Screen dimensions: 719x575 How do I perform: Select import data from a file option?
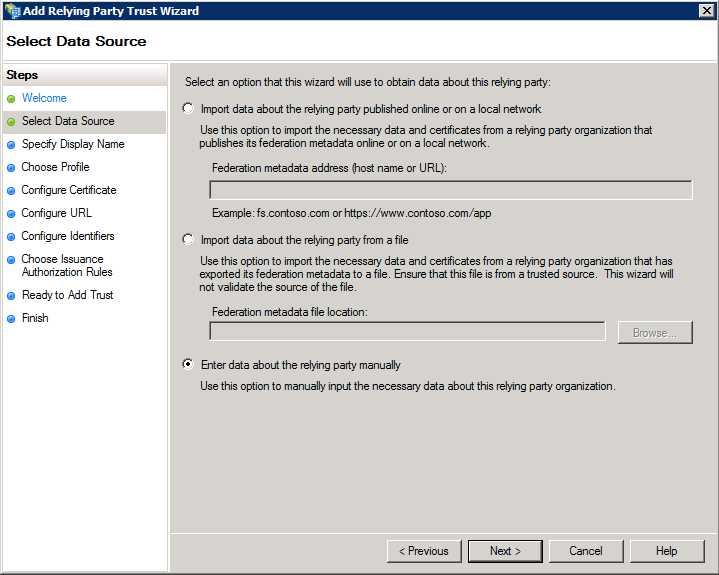(188, 240)
